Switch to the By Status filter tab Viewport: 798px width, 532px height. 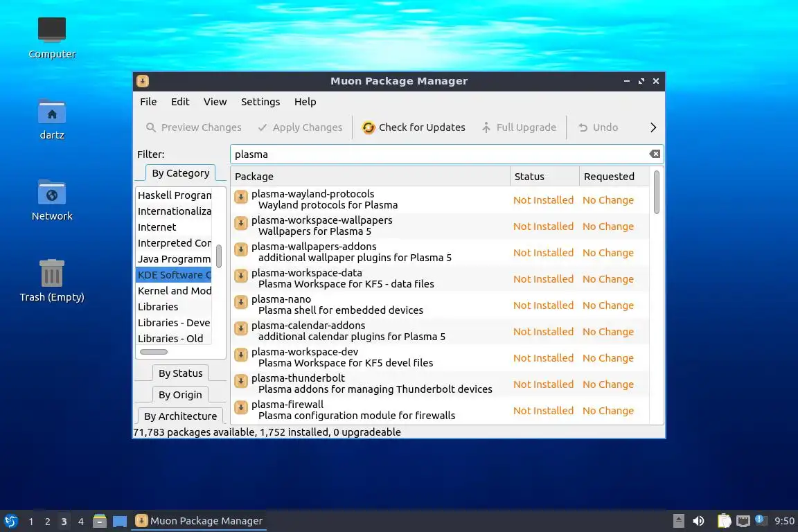coord(180,373)
